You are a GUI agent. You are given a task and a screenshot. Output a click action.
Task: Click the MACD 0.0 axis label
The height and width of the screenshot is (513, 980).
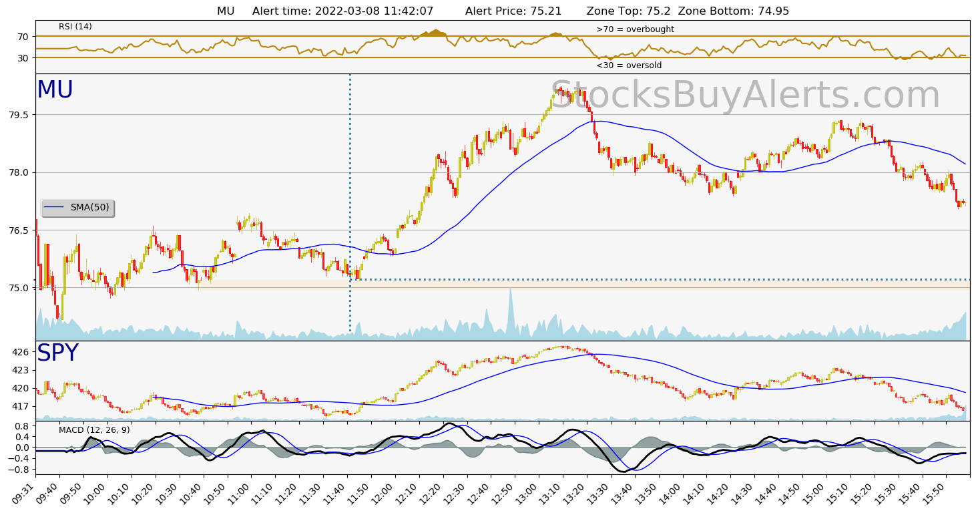click(22, 448)
